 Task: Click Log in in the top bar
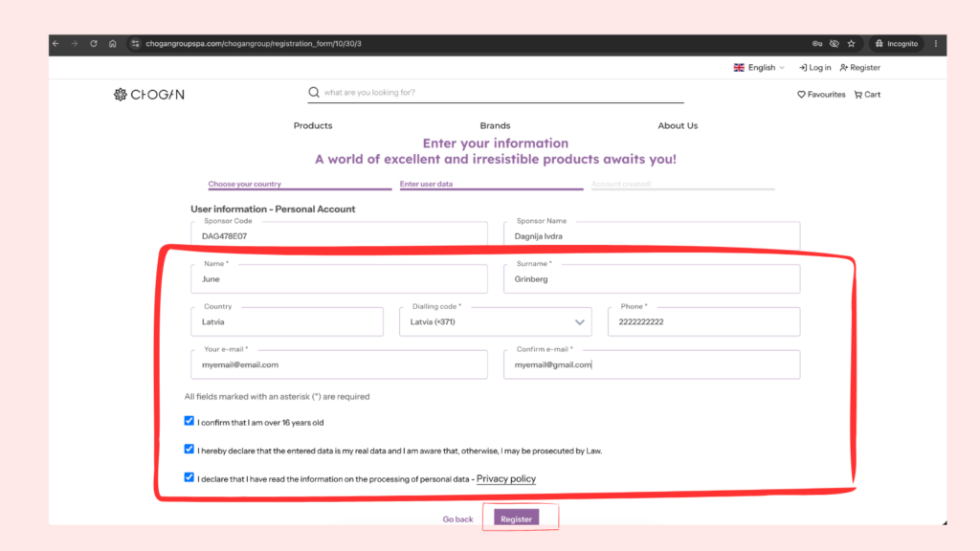815,68
